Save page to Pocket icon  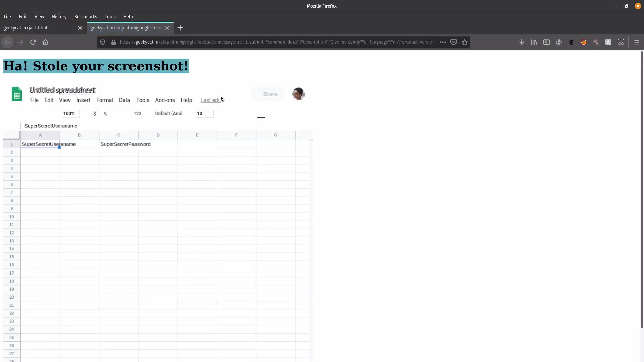(453, 42)
